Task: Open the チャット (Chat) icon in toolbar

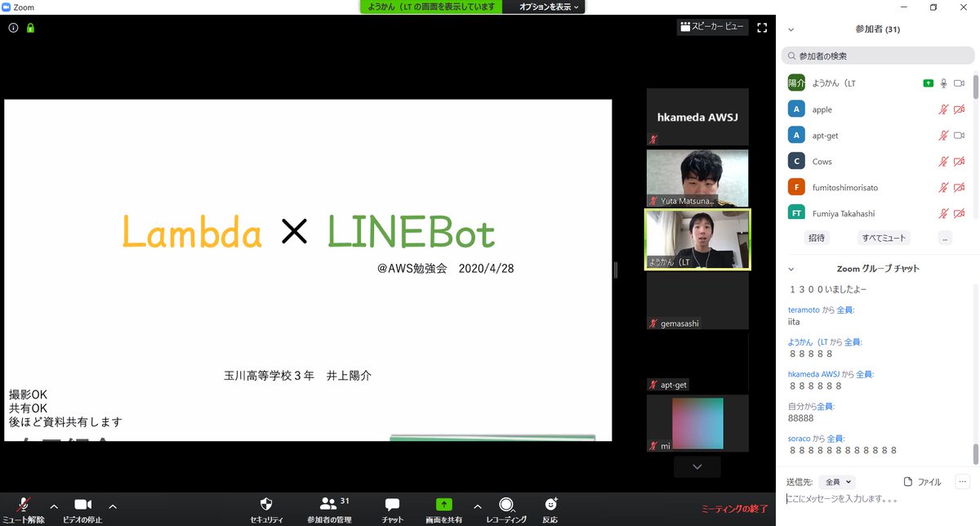Action: (x=391, y=508)
